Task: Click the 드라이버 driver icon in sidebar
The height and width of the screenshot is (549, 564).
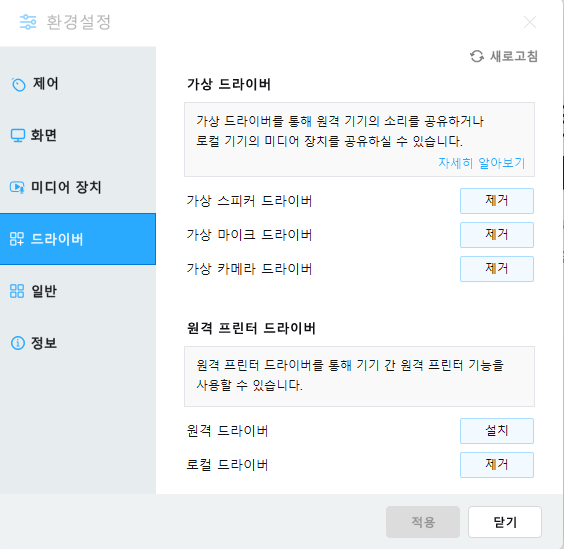Action: tap(17, 239)
